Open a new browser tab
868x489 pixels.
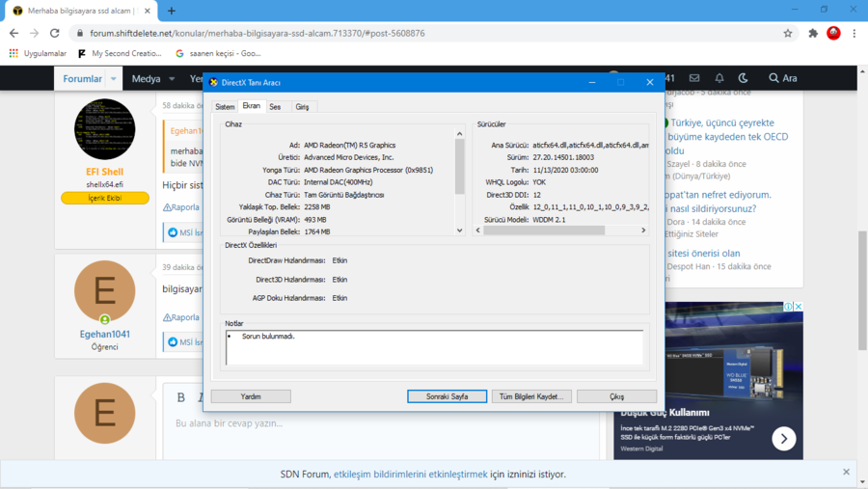tap(172, 11)
